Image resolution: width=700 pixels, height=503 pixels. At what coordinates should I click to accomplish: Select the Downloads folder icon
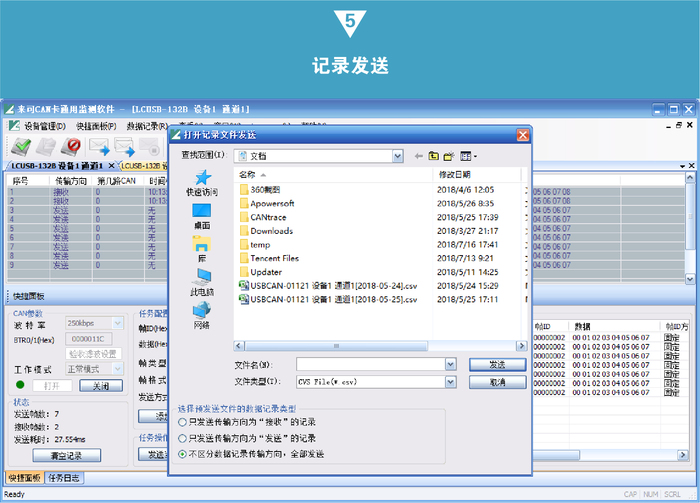(244, 231)
